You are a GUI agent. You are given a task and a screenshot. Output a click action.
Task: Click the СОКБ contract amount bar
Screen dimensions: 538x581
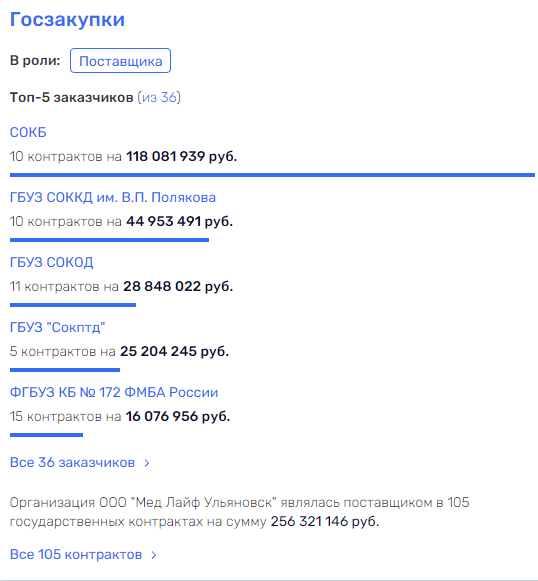[x=272, y=175]
